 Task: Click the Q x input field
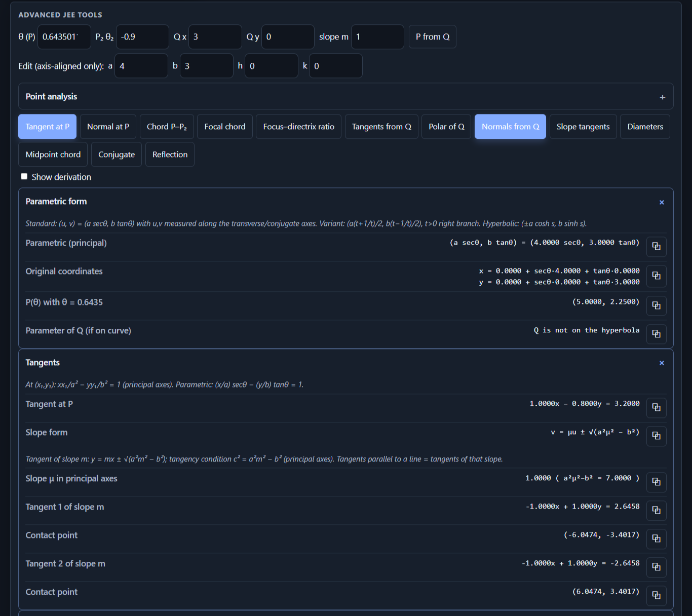point(215,37)
